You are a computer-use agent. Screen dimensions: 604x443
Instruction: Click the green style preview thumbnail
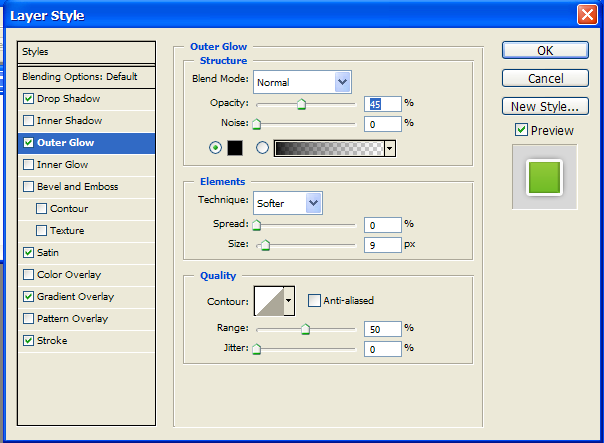click(x=545, y=176)
